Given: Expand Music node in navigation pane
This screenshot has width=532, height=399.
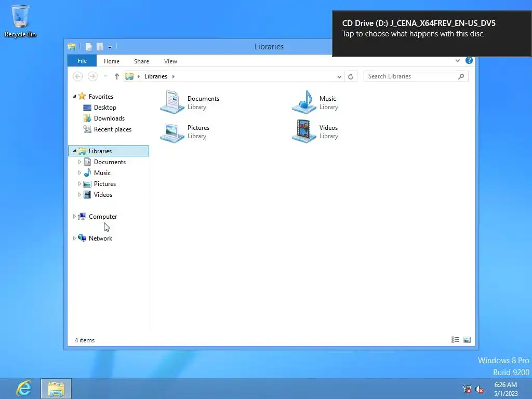Looking at the screenshot, I should point(79,173).
